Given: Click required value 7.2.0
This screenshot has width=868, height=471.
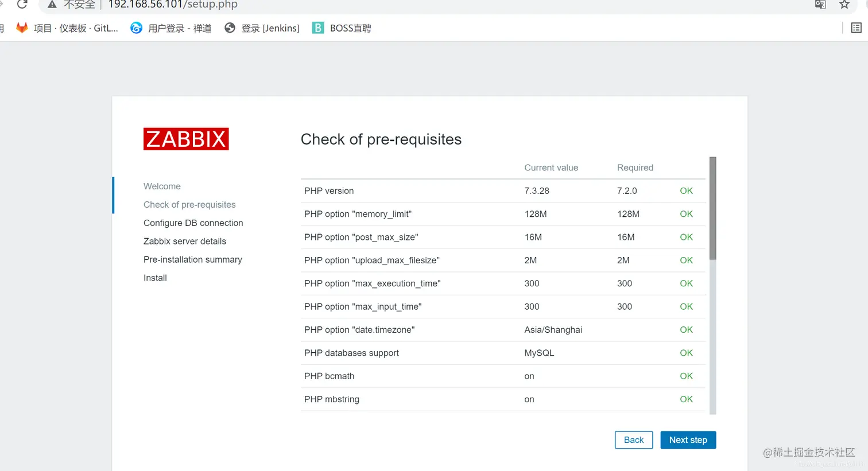Looking at the screenshot, I should [x=627, y=191].
